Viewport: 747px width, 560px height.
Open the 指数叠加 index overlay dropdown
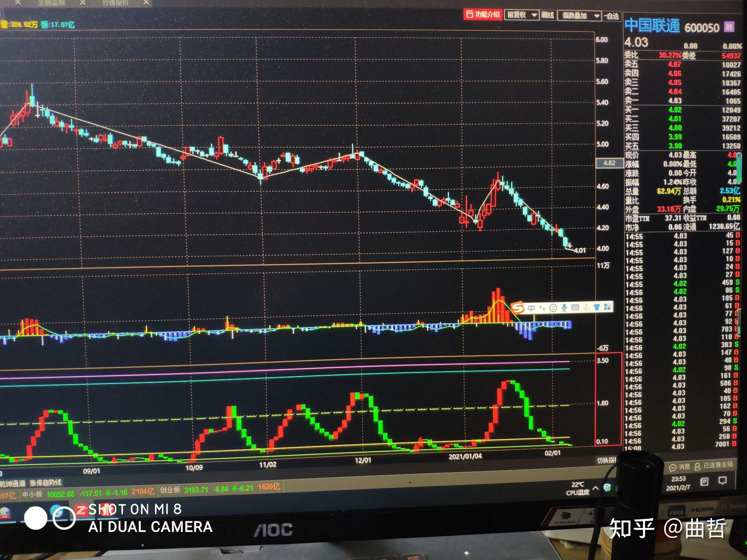pos(580,16)
